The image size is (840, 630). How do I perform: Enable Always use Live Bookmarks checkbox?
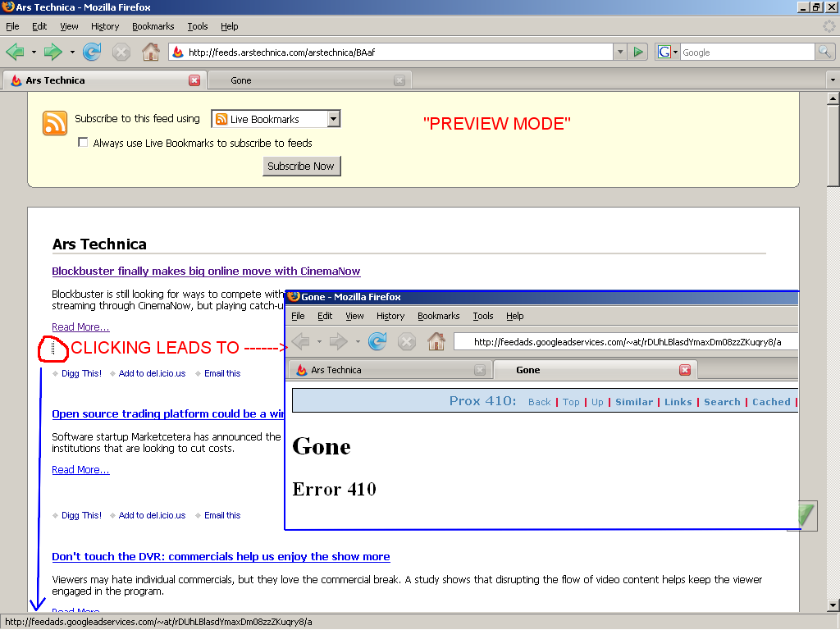coord(83,143)
